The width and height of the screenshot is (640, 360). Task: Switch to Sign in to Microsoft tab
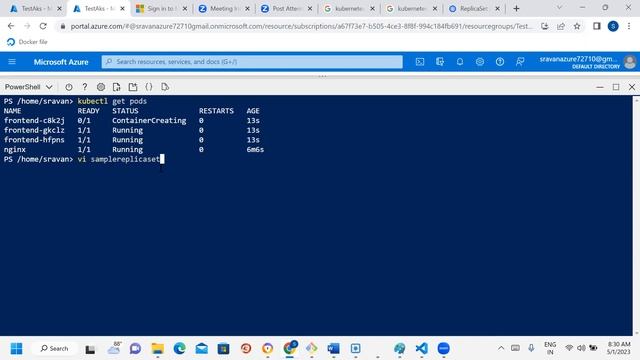[x=160, y=9]
